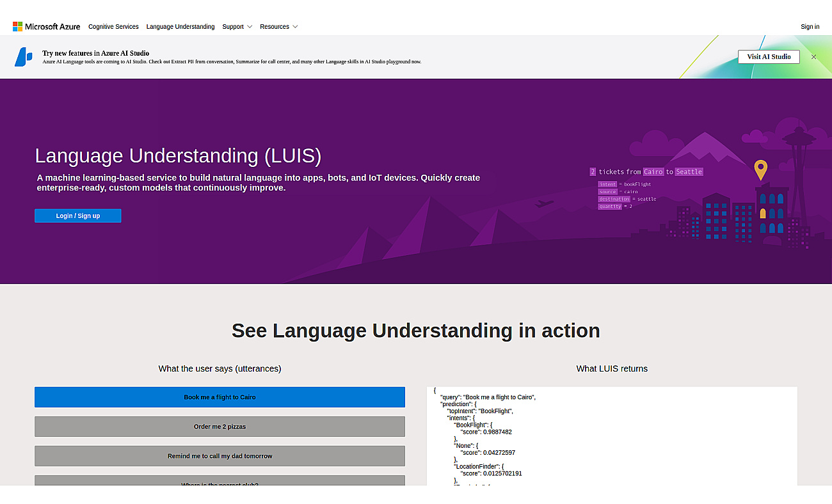832x504 pixels.
Task: Click the 'Cairo' tag in hero illustration
Action: pos(653,171)
